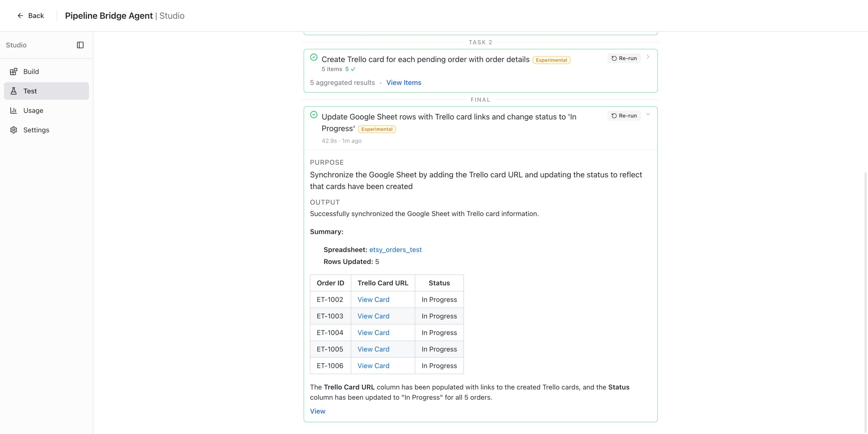Image resolution: width=868 pixels, height=434 pixels.
Task: Click the Experimental badge on the Final task
Action: (377, 129)
